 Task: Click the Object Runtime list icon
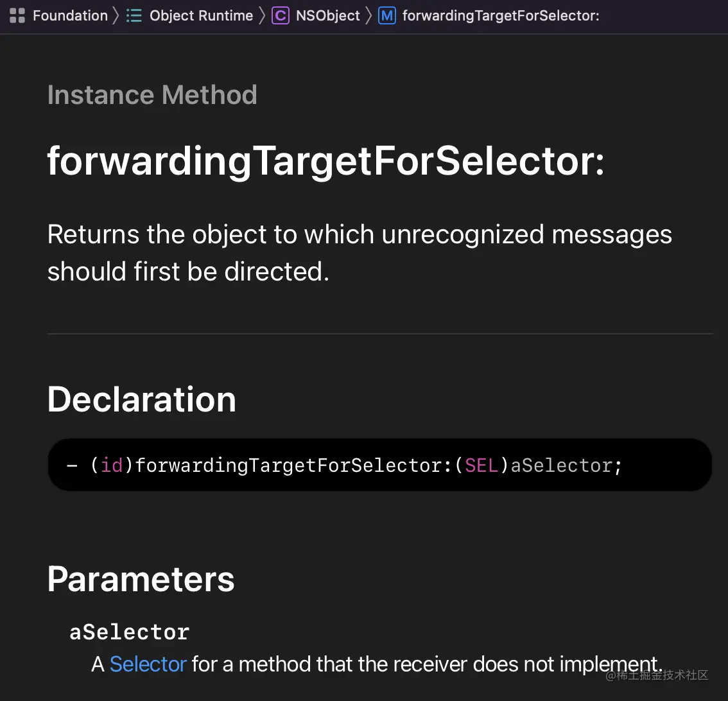pos(134,16)
